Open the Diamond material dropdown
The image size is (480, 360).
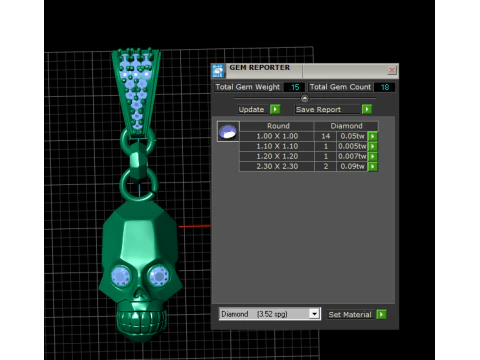tap(314, 314)
